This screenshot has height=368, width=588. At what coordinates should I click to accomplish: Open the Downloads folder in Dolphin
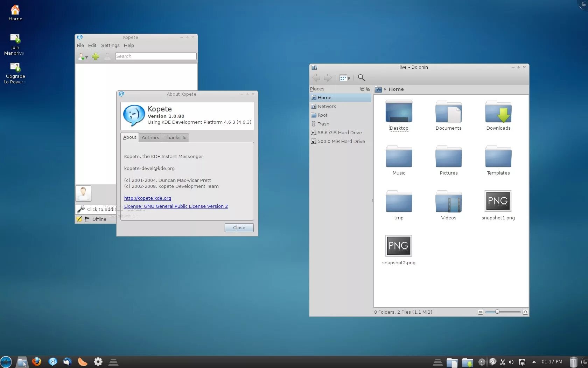pos(498,115)
